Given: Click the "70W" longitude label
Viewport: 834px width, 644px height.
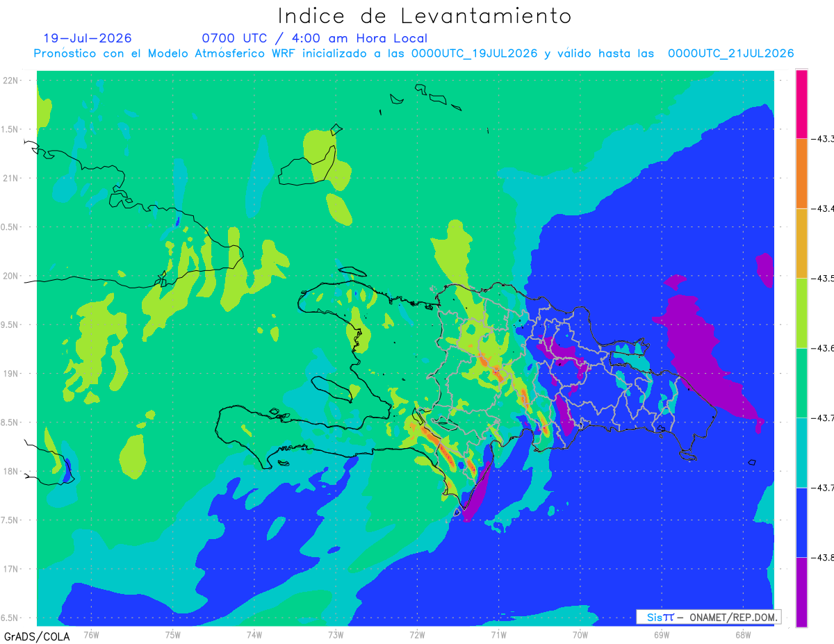Looking at the screenshot, I should click(580, 634).
